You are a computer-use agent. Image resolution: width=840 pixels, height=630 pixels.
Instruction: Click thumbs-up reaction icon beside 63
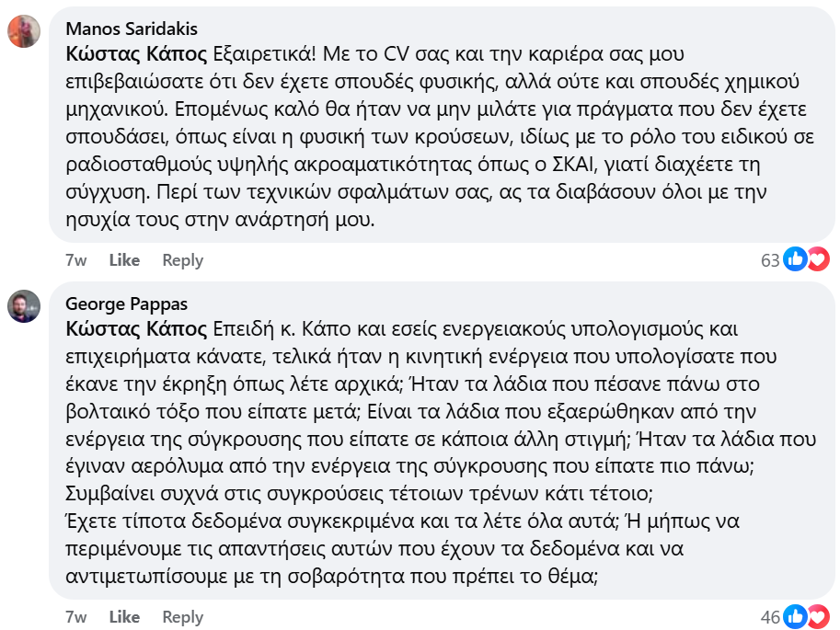point(795,259)
